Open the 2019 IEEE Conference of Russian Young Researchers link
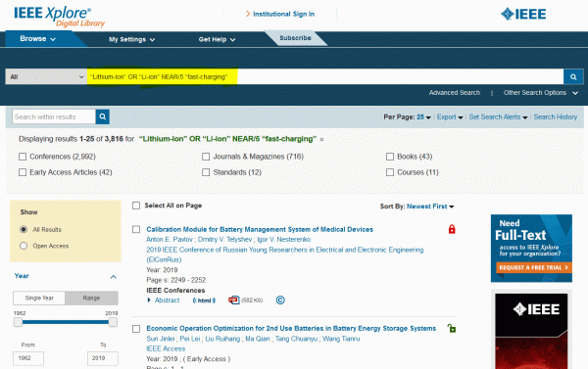 tap(285, 254)
